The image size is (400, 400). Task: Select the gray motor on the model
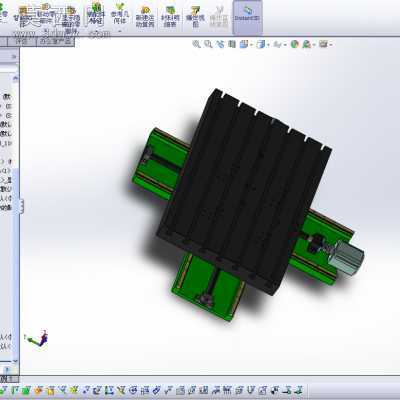point(348,258)
